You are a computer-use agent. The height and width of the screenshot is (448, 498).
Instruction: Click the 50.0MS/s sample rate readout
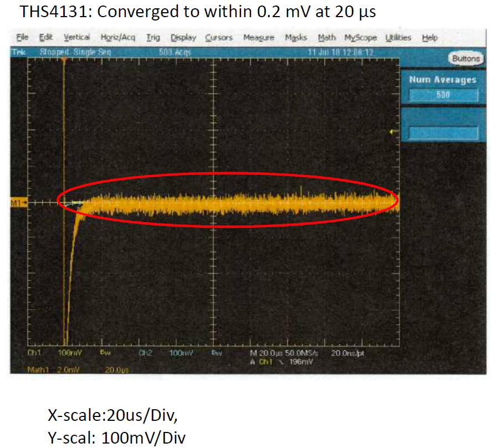pos(301,353)
